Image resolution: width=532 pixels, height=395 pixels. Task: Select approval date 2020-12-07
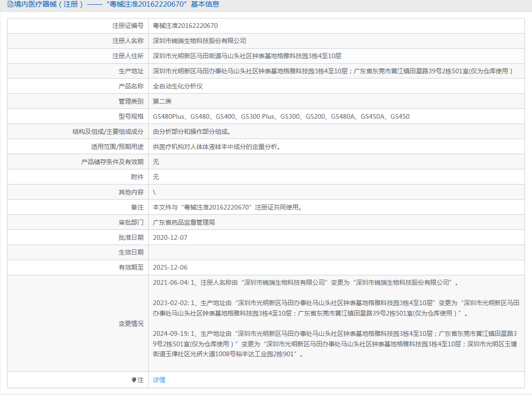coord(170,237)
